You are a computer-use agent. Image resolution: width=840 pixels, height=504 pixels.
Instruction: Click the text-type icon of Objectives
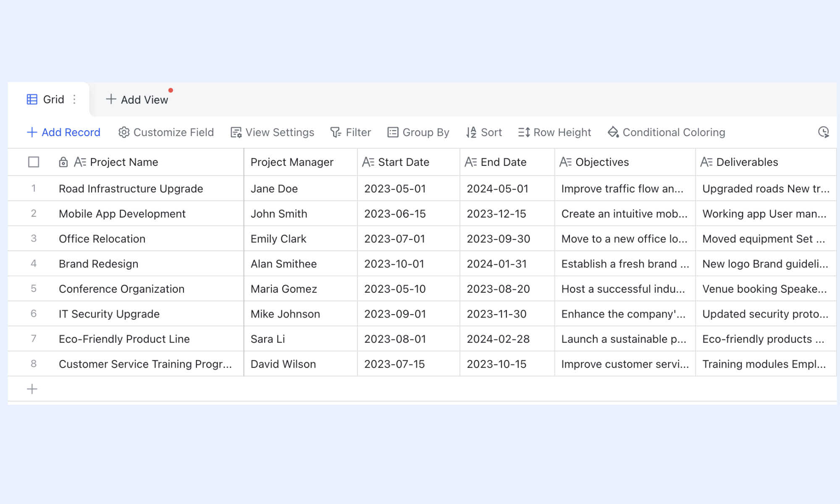pos(566,162)
